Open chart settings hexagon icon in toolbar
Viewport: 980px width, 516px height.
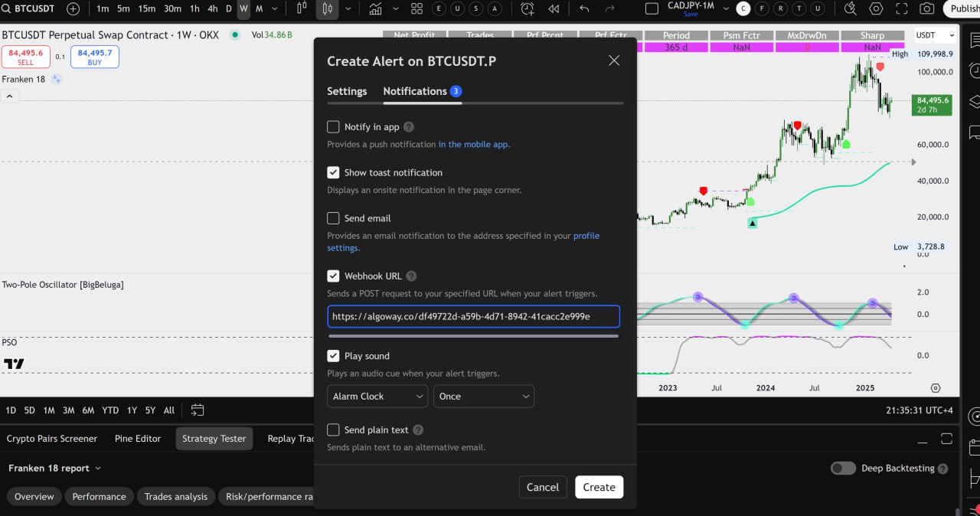coord(876,9)
